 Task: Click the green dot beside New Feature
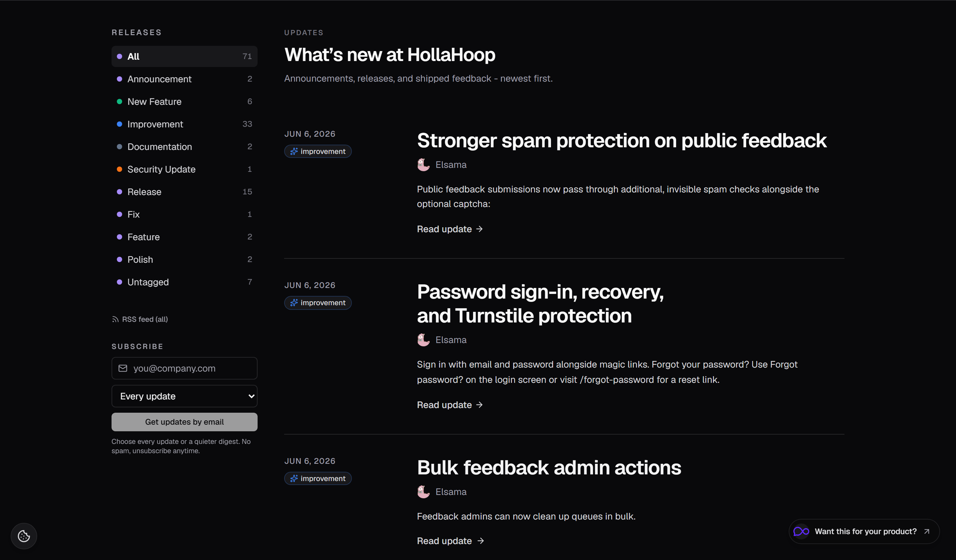[x=119, y=102]
